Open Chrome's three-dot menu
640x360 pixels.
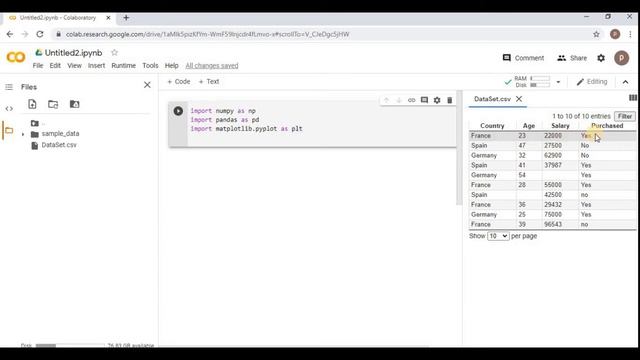[631, 34]
